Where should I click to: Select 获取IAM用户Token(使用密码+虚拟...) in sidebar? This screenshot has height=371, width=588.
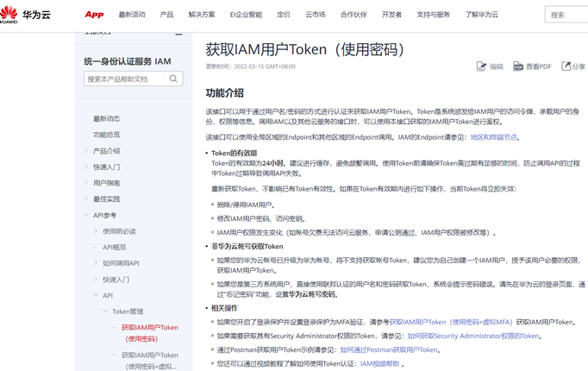pyautogui.click(x=150, y=361)
